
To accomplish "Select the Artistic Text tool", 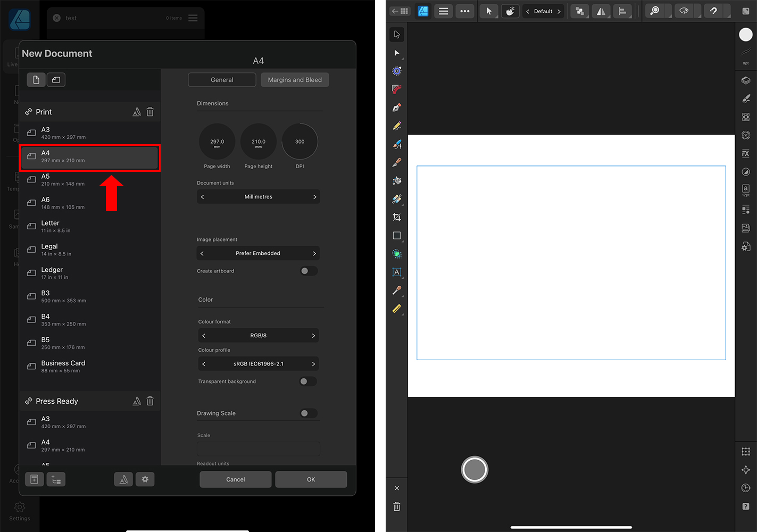I will [x=397, y=272].
